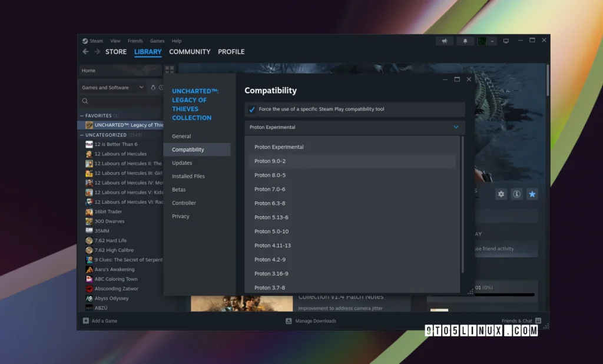Collapse the UNCATEGORIZED category

tap(81, 135)
